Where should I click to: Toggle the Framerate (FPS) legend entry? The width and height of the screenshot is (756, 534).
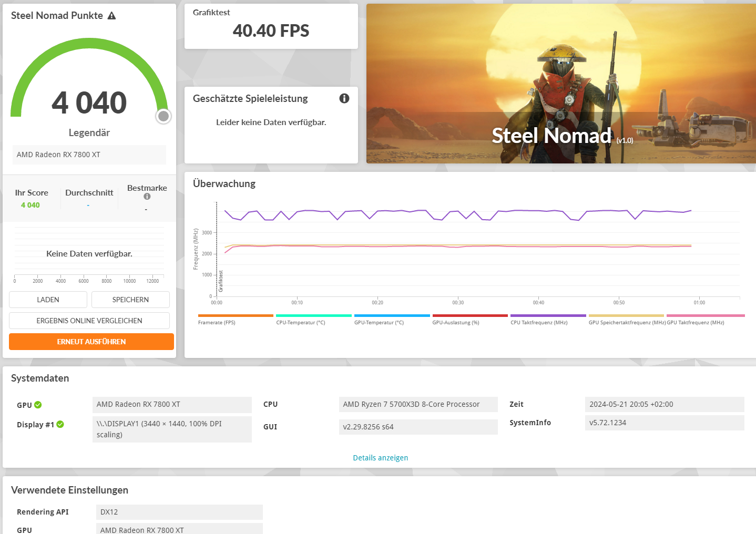coord(236,320)
